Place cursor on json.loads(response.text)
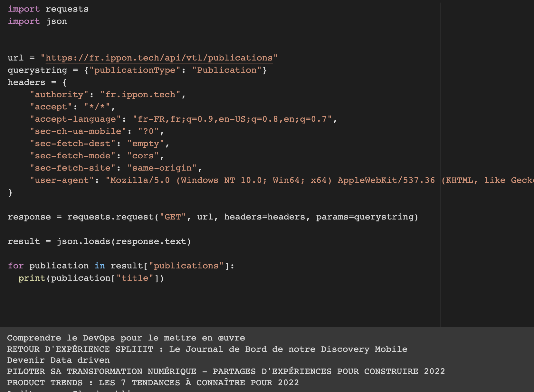The width and height of the screenshot is (534, 392). 124,241
